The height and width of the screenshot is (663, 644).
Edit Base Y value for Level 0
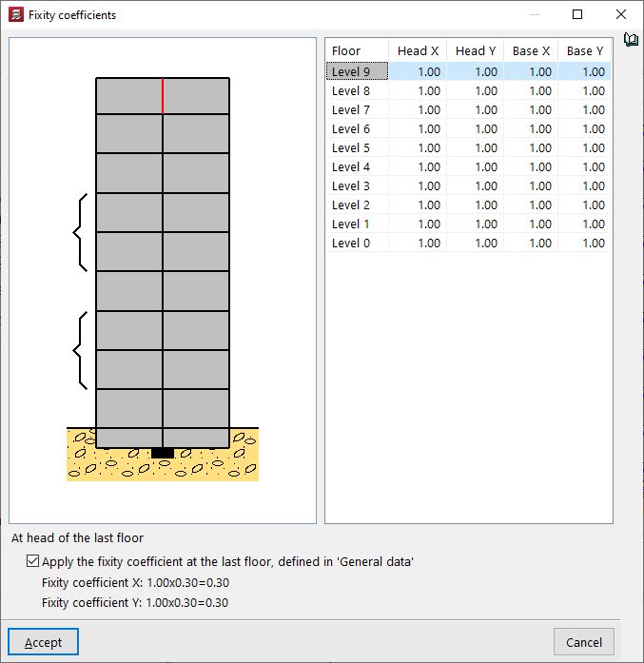(584, 243)
